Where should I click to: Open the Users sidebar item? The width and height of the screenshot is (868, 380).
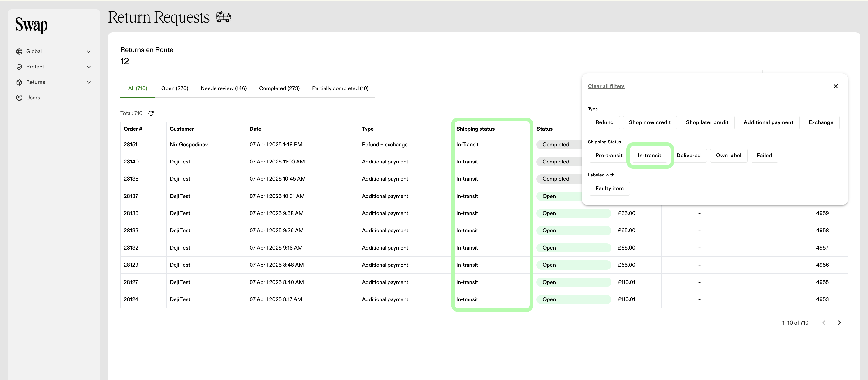pos(33,98)
